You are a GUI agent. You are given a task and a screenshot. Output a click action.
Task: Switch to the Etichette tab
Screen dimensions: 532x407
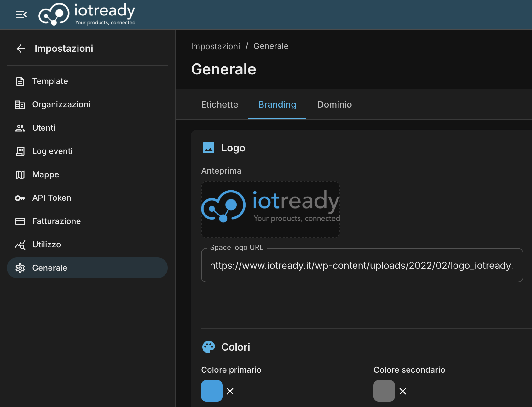point(220,105)
